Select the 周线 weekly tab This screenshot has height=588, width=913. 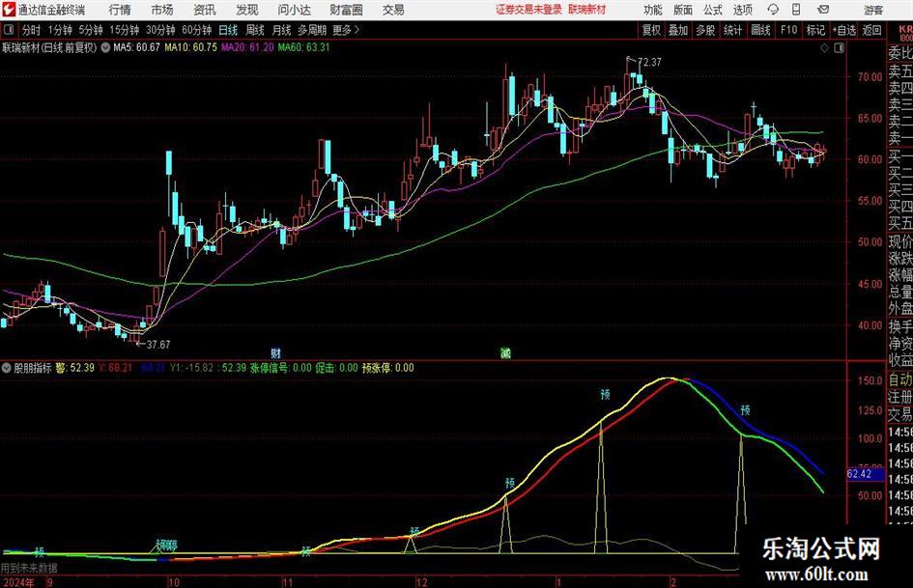[254, 30]
